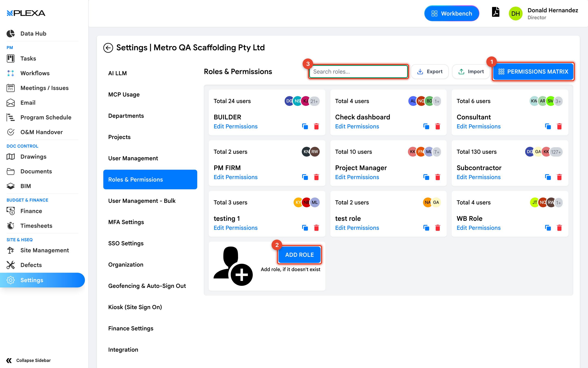Duplicate the PM FIRM role
Viewport: 588px width, 368px height.
point(305,177)
